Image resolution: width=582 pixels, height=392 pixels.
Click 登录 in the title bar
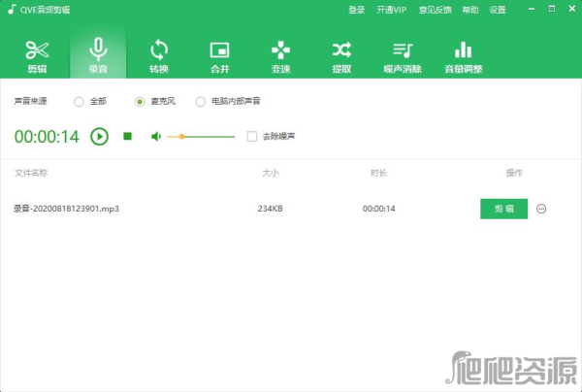tap(356, 10)
